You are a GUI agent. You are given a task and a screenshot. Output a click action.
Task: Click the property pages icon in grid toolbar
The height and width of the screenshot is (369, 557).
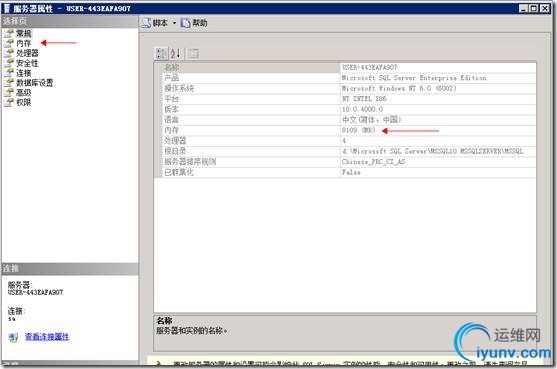[193, 54]
